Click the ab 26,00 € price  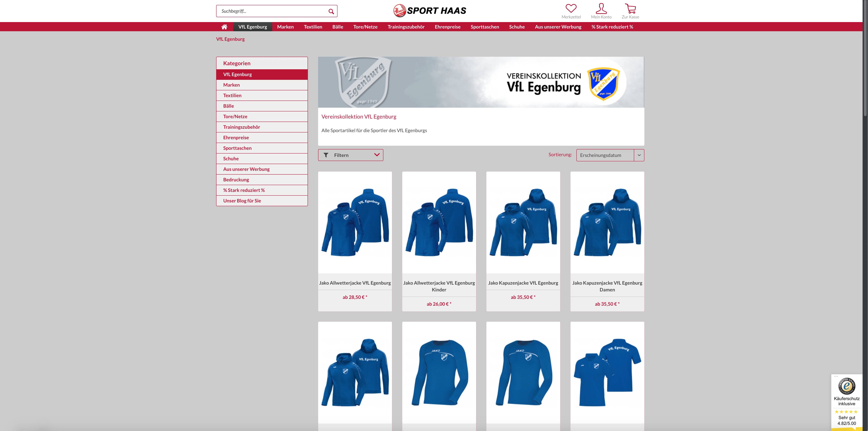click(439, 304)
